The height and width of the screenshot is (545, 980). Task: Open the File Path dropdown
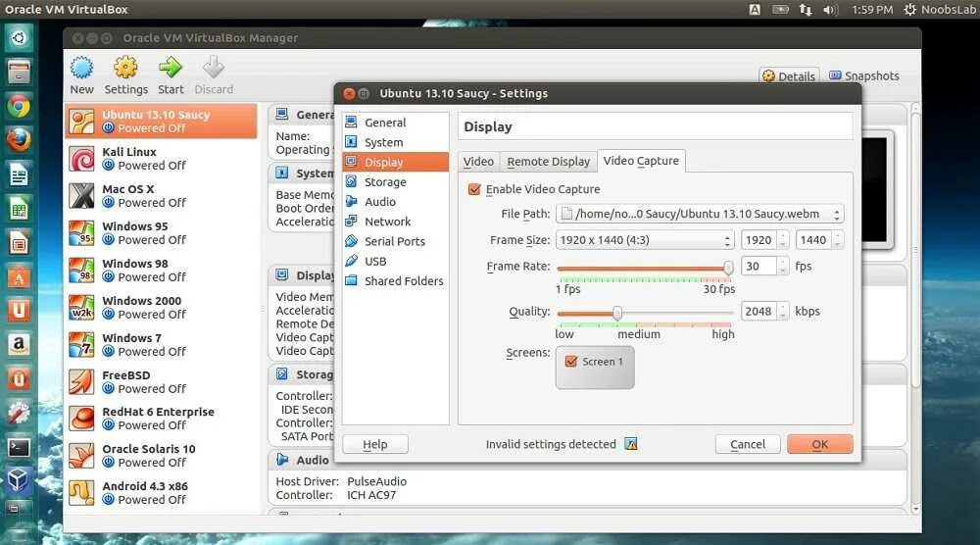700,214
